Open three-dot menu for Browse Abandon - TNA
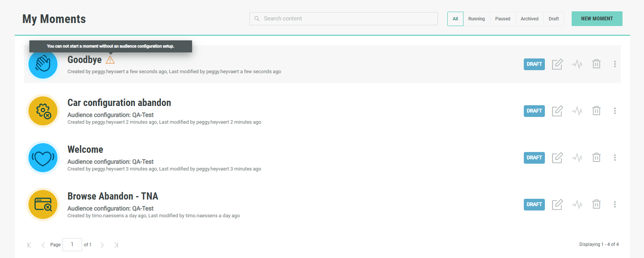 (x=615, y=204)
